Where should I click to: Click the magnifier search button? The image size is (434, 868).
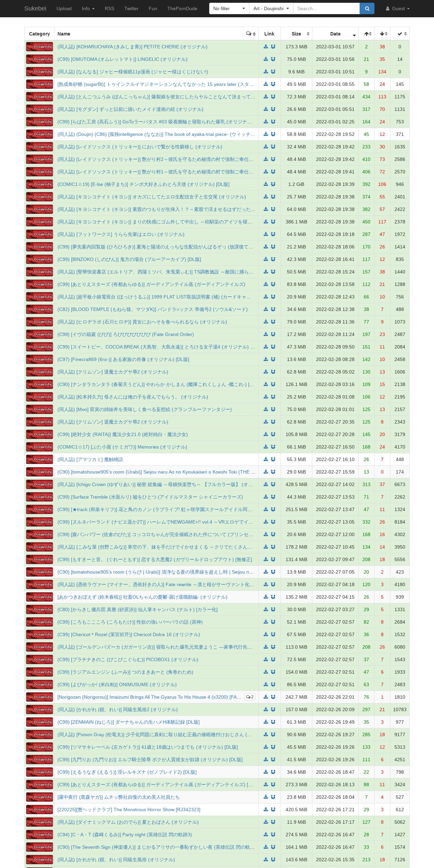pos(367,8)
